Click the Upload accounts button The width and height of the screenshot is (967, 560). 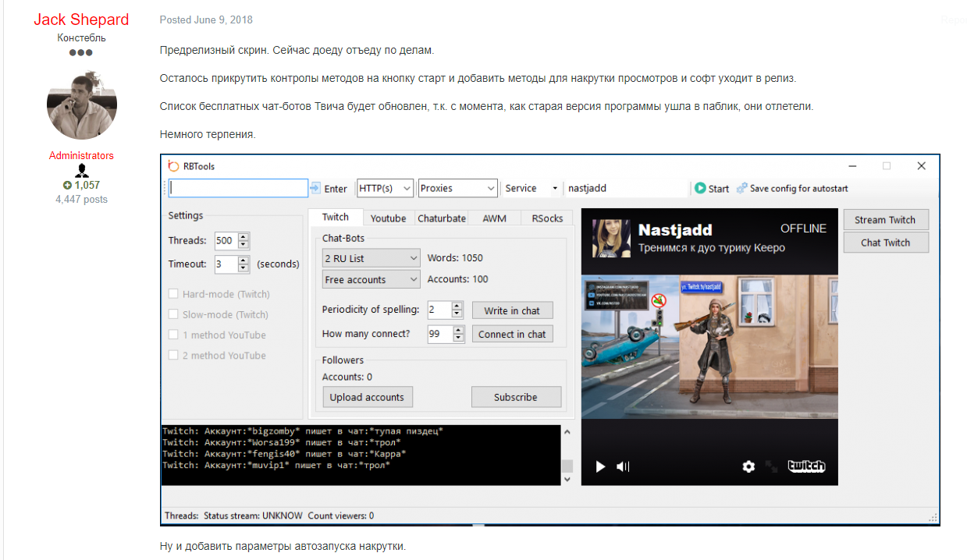coord(367,397)
